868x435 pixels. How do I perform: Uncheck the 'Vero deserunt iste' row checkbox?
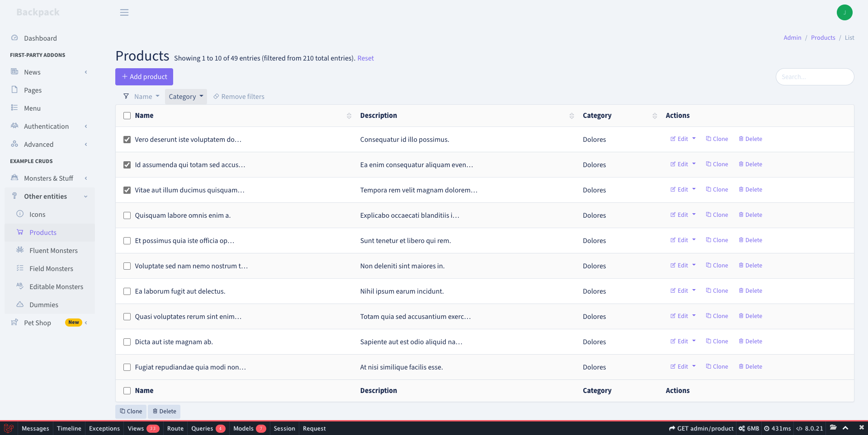click(x=127, y=140)
